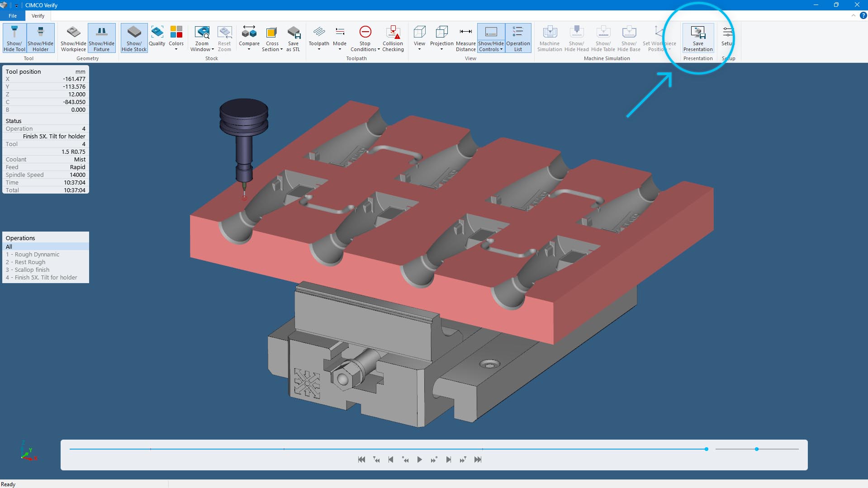Select All in Operations list
Screen dimensions: 868x488
pos(46,246)
